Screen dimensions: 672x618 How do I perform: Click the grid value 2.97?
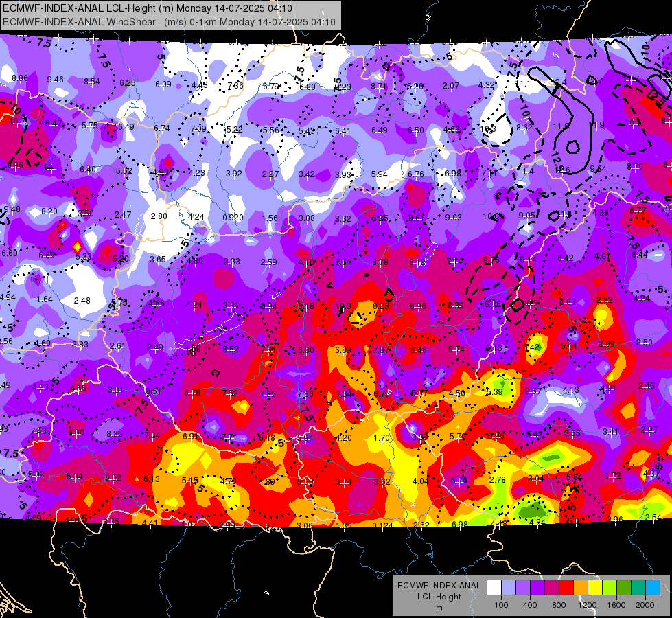point(649,430)
